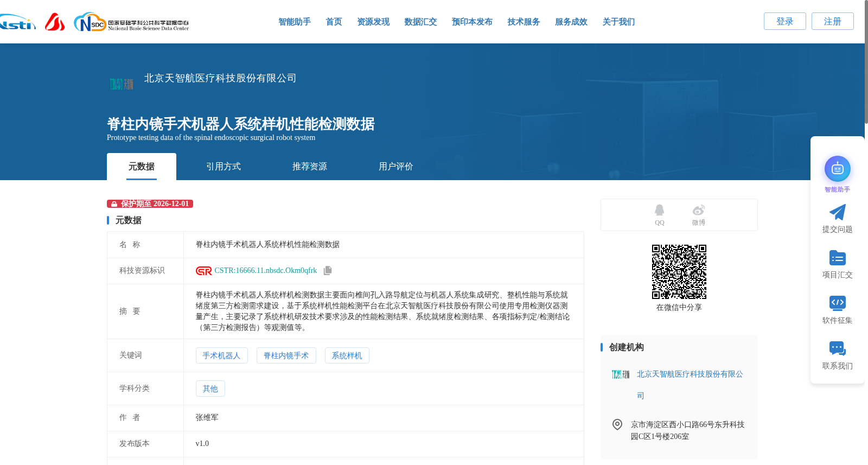The image size is (868, 465).
Task: Click the NSTL logo in header
Action: [18, 22]
